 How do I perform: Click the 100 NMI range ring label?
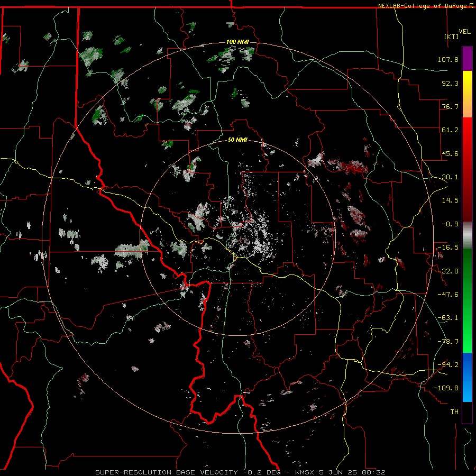tap(237, 42)
